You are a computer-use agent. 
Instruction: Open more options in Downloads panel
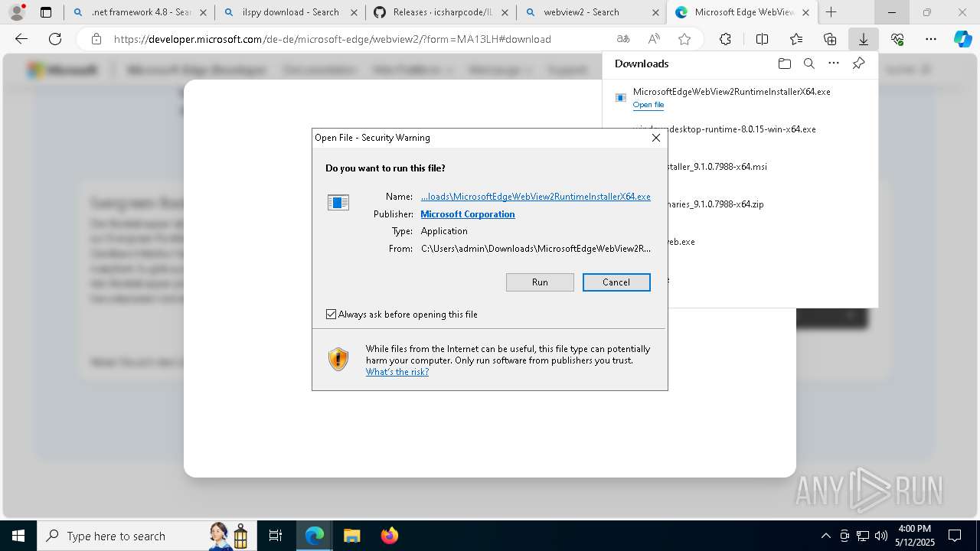point(834,64)
